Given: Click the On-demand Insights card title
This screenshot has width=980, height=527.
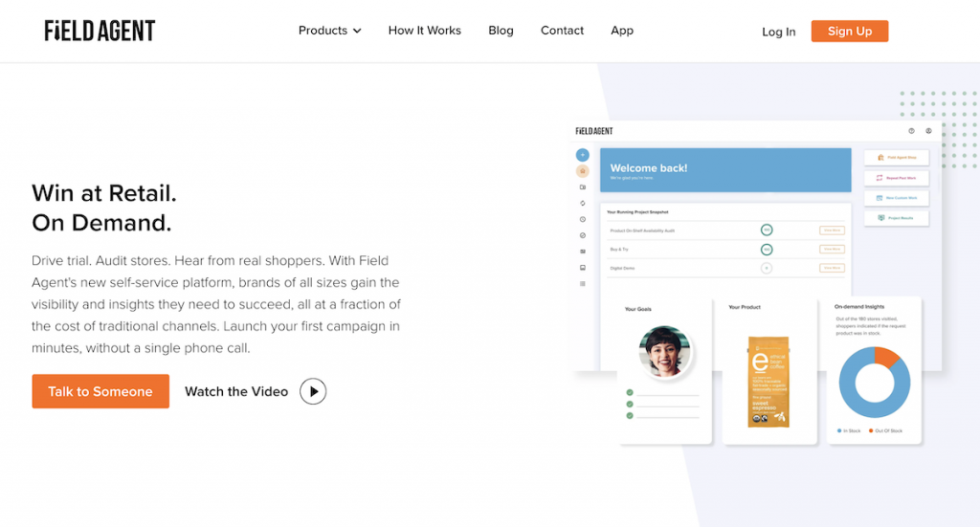Looking at the screenshot, I should pos(859,307).
